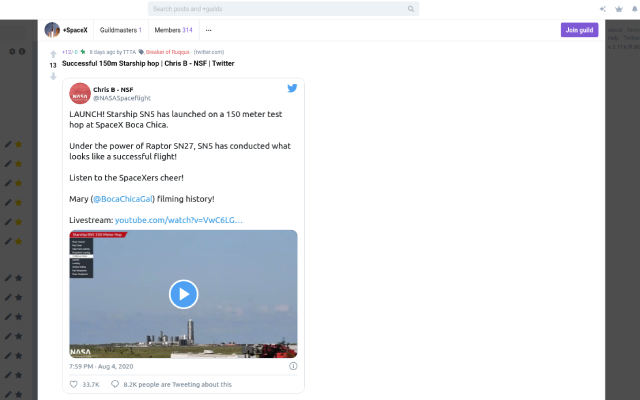This screenshot has width=640, height=400.
Task: Click Chris B - NSF red avatar
Action: tap(80, 93)
